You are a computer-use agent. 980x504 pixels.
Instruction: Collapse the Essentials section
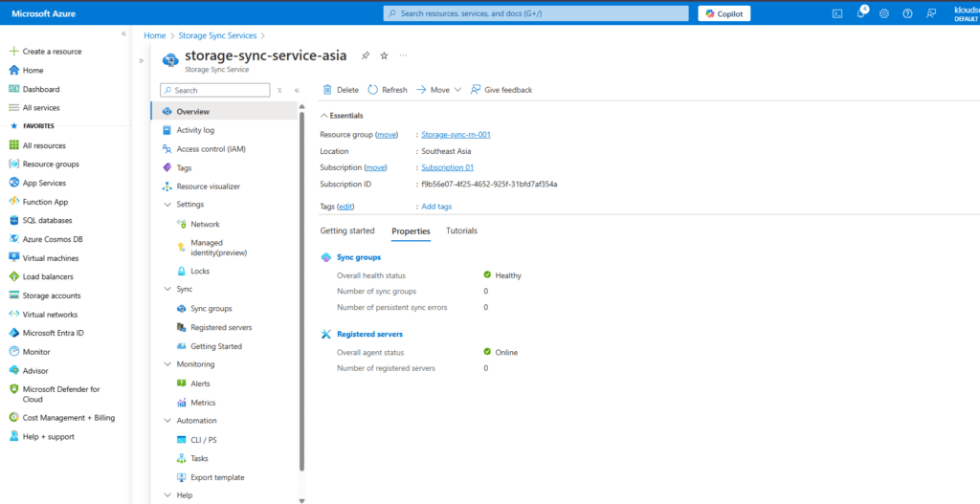pos(323,116)
